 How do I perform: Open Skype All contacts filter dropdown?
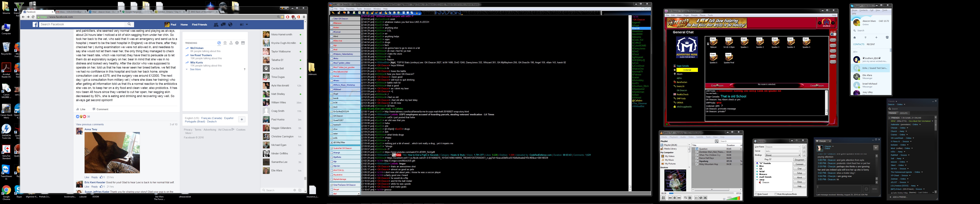coord(855,52)
